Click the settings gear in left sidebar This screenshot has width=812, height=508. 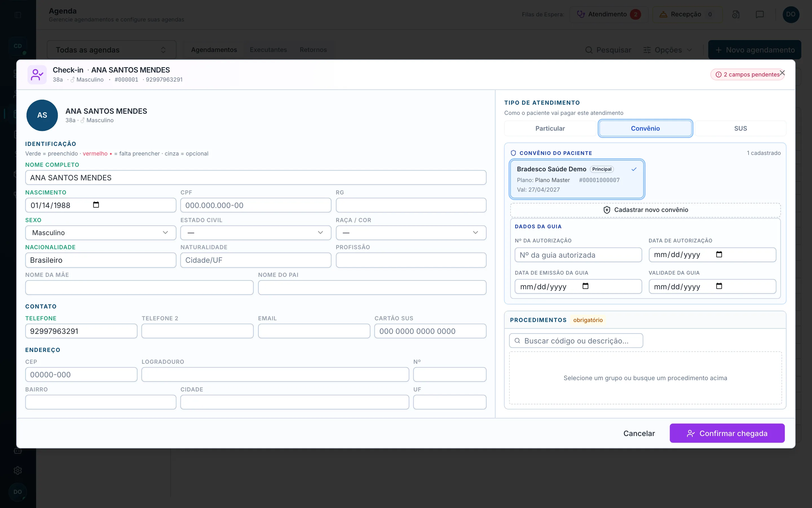[x=18, y=470]
